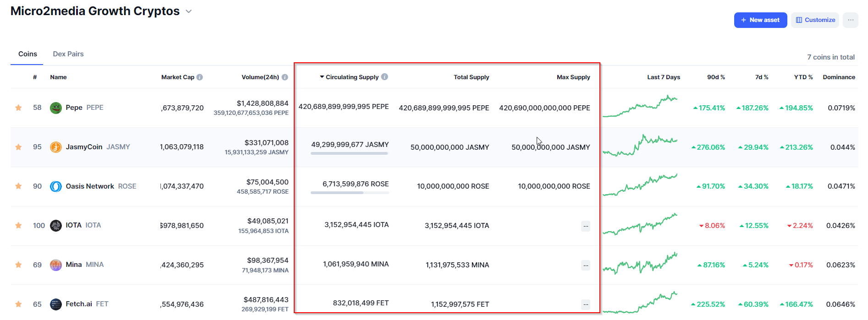Click Oasis Network total supply 10,000,000,000 ROSE
The width and height of the screenshot is (868, 320).
453,186
